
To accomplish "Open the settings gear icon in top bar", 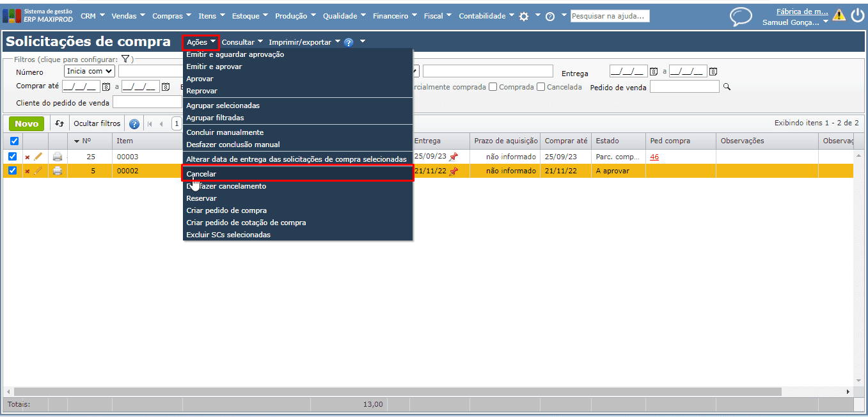I will point(524,17).
